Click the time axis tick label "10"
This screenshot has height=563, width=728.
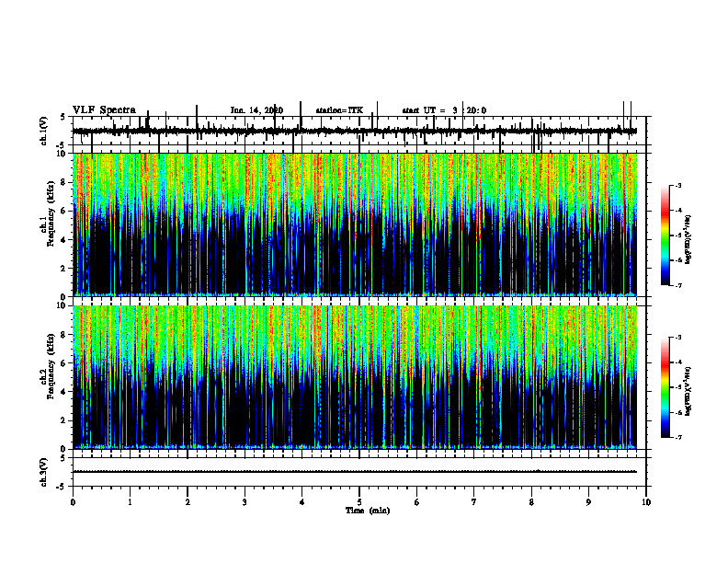click(x=646, y=502)
